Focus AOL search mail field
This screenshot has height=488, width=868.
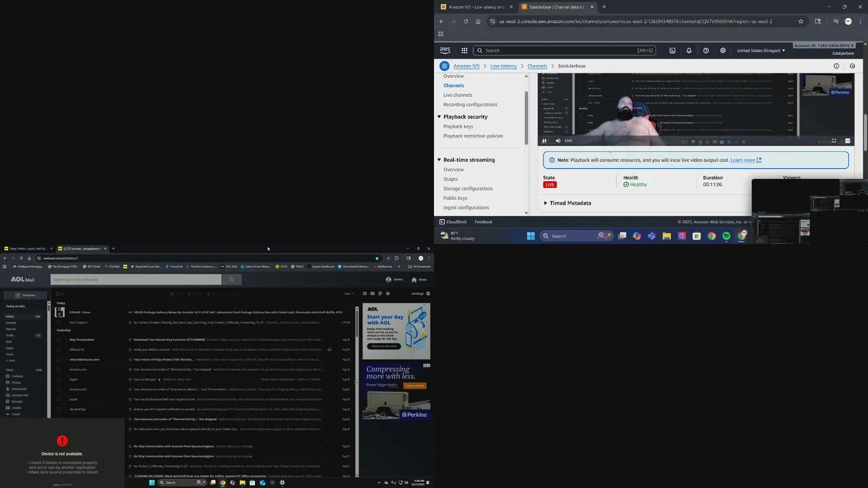pyautogui.click(x=136, y=279)
